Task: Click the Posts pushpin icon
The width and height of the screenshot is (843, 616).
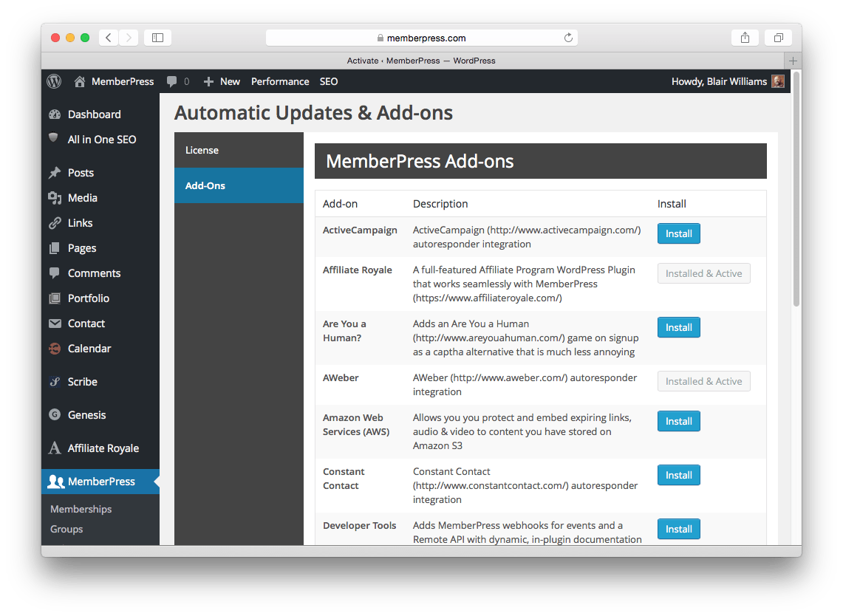Action: (55, 173)
